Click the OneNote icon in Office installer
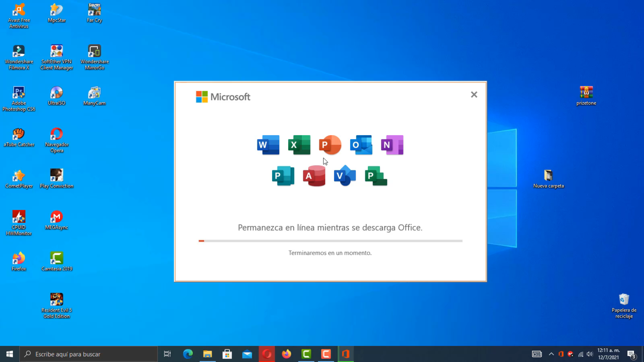 pyautogui.click(x=392, y=145)
